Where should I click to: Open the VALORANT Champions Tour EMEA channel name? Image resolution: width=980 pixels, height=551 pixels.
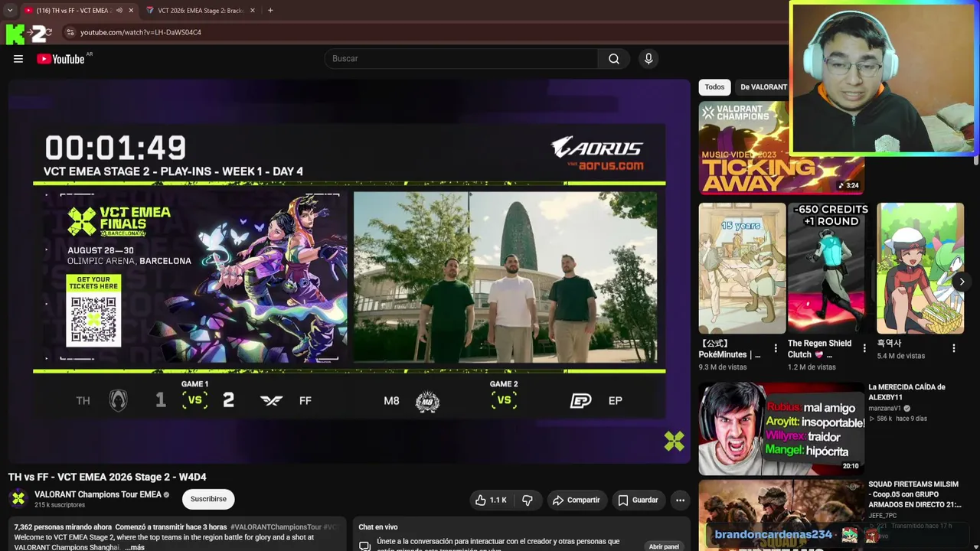pos(98,494)
